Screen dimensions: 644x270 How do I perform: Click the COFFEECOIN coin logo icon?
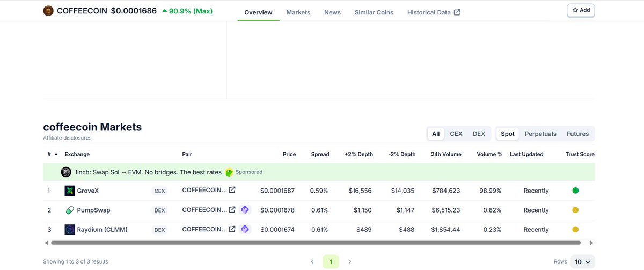click(x=48, y=11)
